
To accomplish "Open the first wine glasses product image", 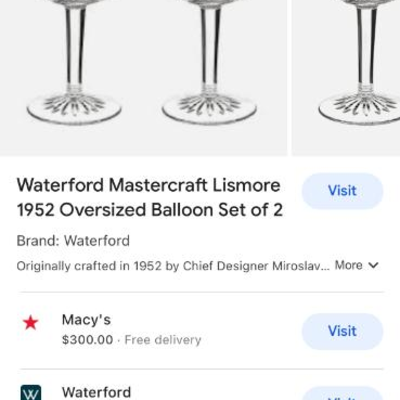I will (x=143, y=77).
